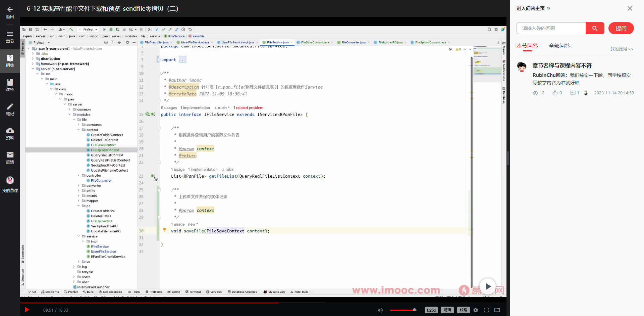Viewport: 644px width, 316px height.
Task: Click the Git history clock icon
Action: (183, 30)
